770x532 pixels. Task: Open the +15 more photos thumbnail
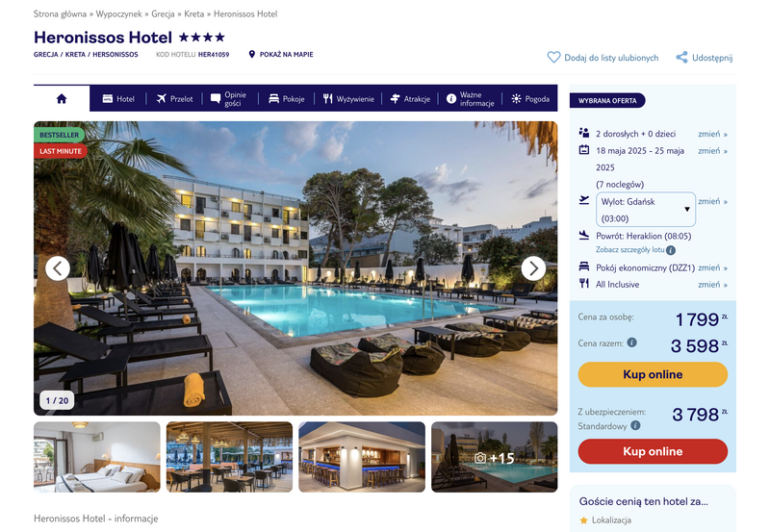(494, 457)
